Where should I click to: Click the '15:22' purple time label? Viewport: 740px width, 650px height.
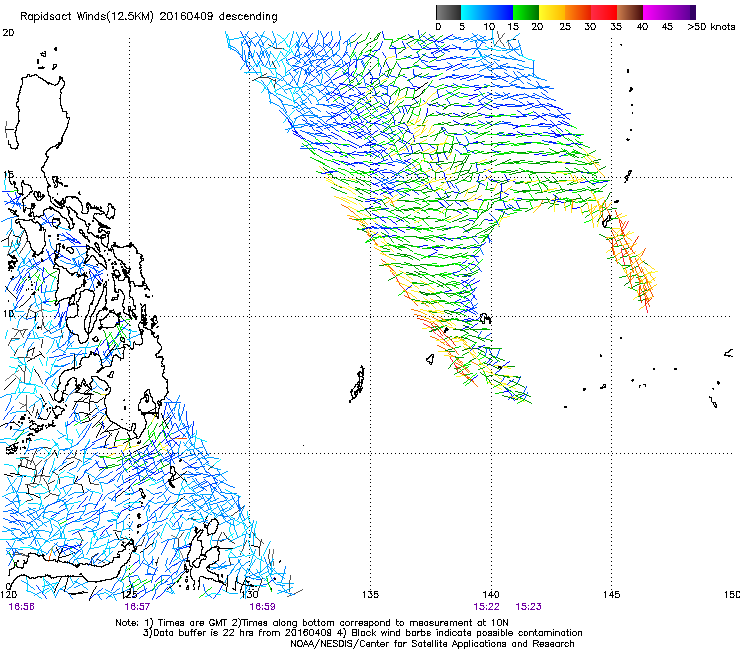tap(487, 607)
